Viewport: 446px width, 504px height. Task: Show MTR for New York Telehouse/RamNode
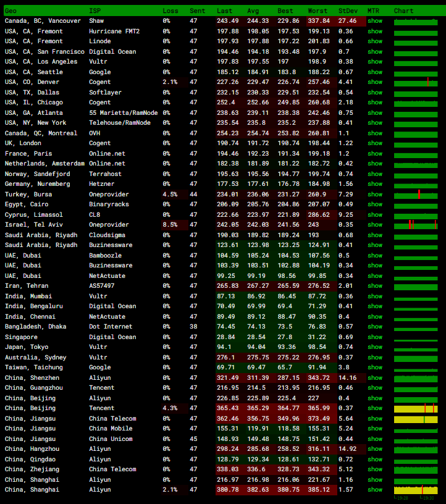tap(375, 123)
